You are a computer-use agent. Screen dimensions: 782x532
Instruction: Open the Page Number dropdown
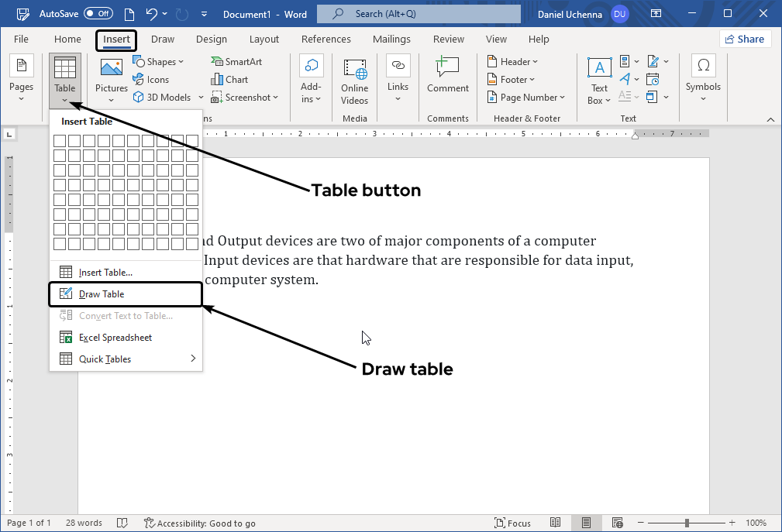pos(527,98)
